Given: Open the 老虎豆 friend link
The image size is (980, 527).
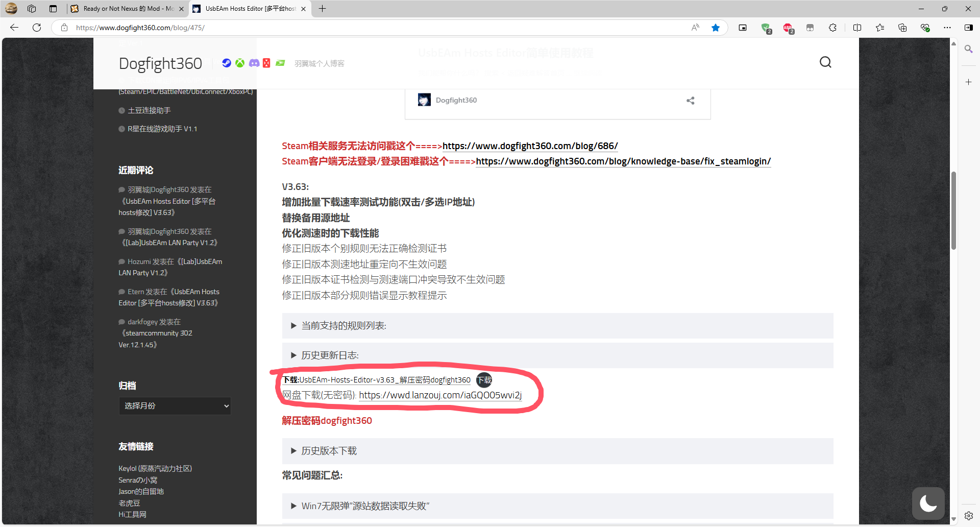Looking at the screenshot, I should click(x=129, y=503).
